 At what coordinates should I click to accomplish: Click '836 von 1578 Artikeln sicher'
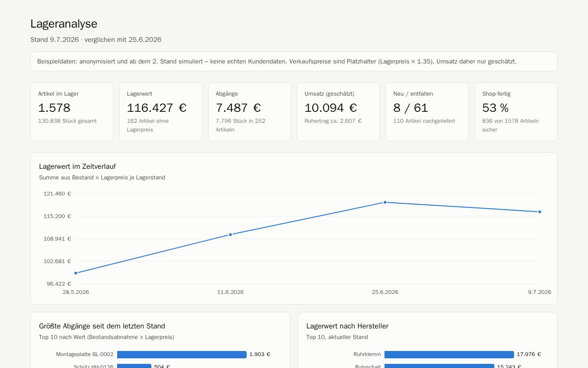[510, 126]
